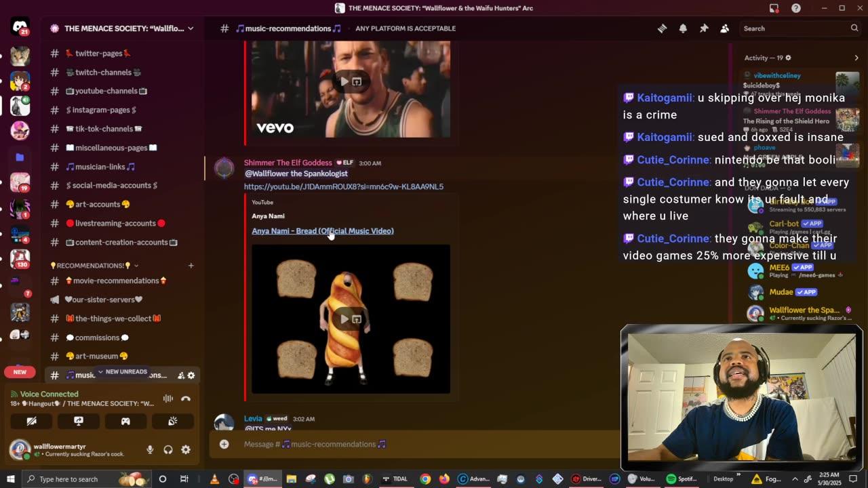Toggle camera in voice panel
The height and width of the screenshot is (488, 868).
(x=31, y=422)
